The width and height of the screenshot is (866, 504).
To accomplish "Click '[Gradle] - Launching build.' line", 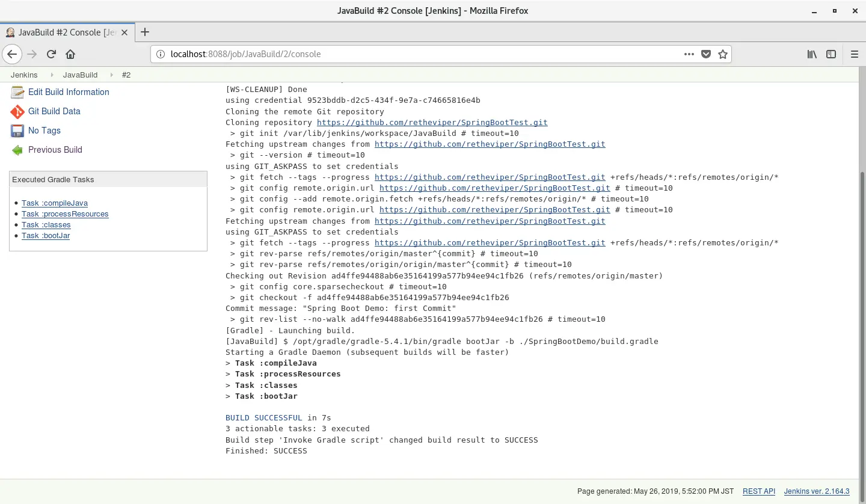I will pos(290,330).
